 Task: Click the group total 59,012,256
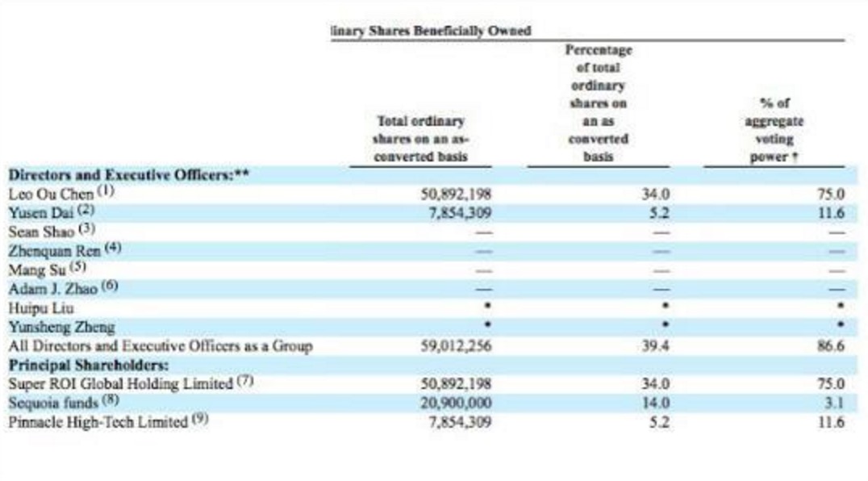tap(457, 346)
